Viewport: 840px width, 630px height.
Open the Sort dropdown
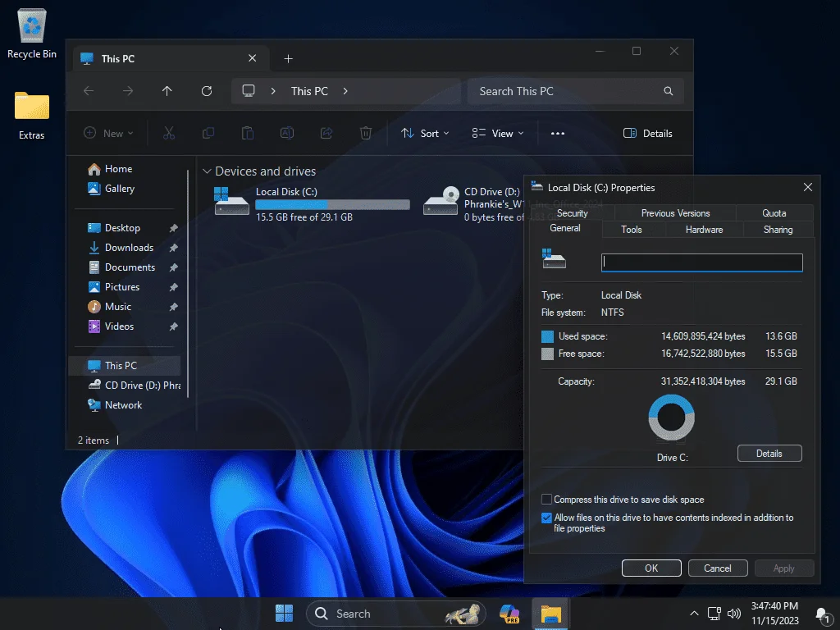[425, 134]
